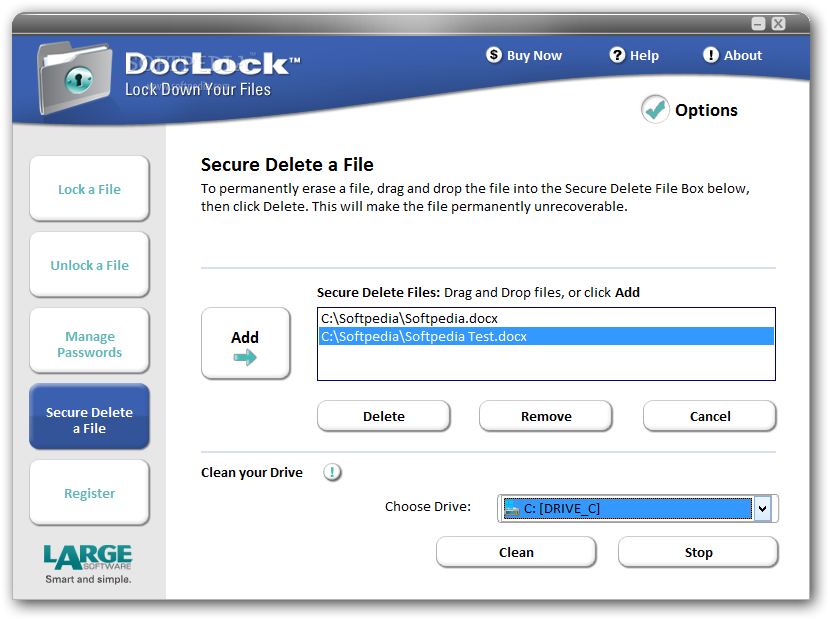The image size is (830, 620).
Task: Click the dollar sign Buy Now icon
Action: coord(494,55)
